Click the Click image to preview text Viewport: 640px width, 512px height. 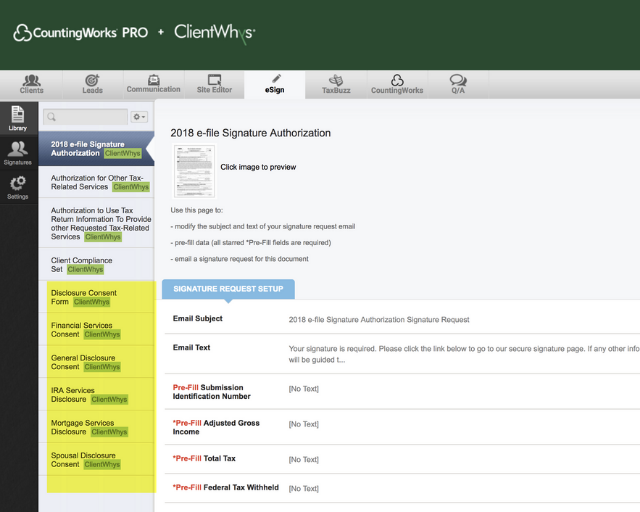pos(258,167)
